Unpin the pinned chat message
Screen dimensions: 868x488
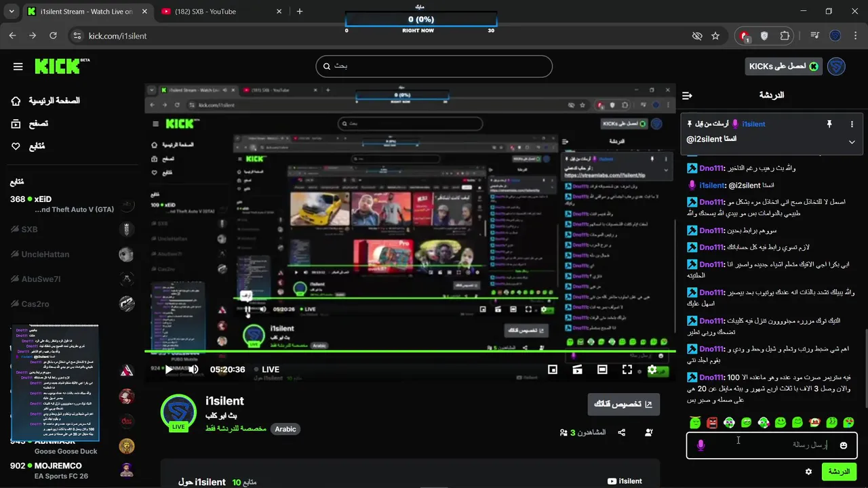[829, 124]
